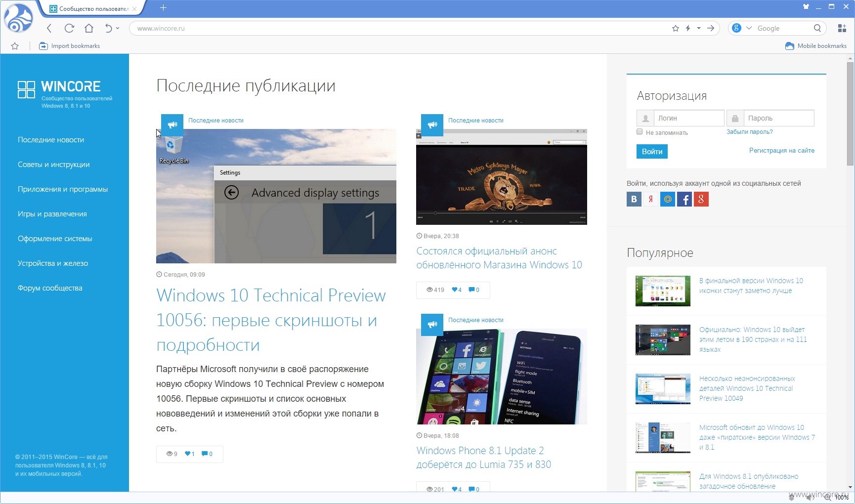Bookmark this page using address bar star
Viewport: 855px width, 504px height.
(676, 28)
